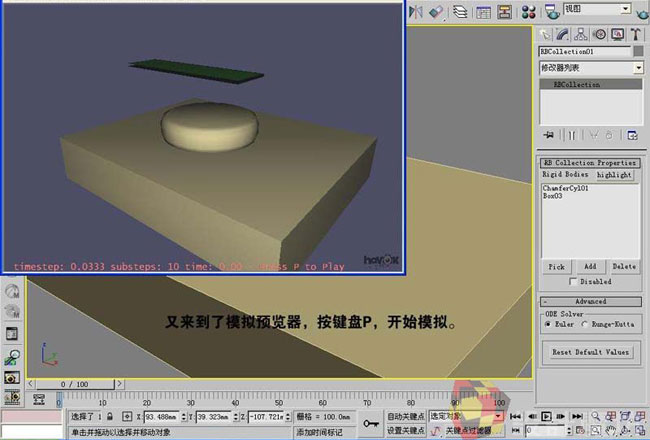
Task: Select the Runge-Kutta solver option
Action: tap(587, 324)
